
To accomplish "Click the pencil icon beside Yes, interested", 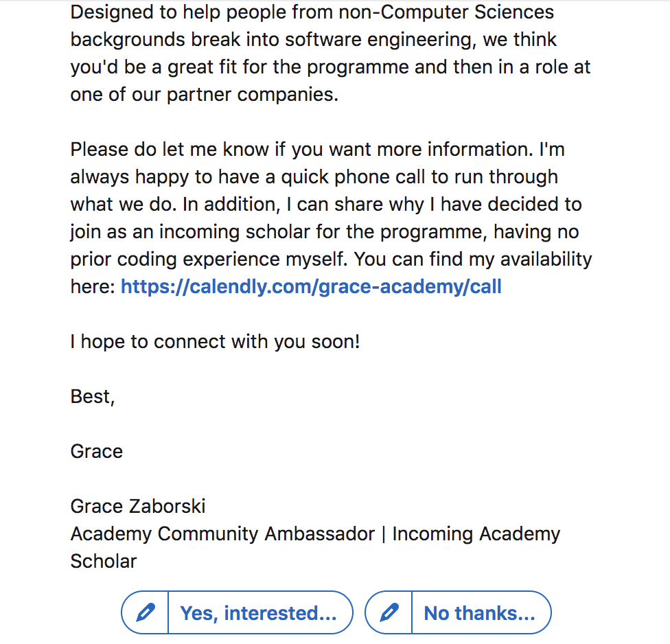I will click(x=146, y=612).
